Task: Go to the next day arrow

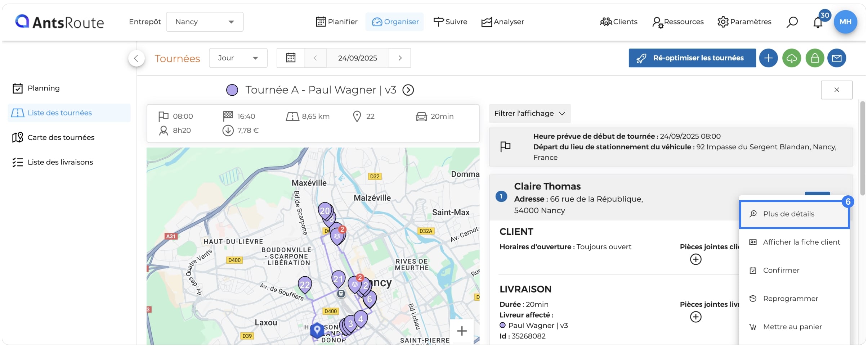Action: (400, 58)
